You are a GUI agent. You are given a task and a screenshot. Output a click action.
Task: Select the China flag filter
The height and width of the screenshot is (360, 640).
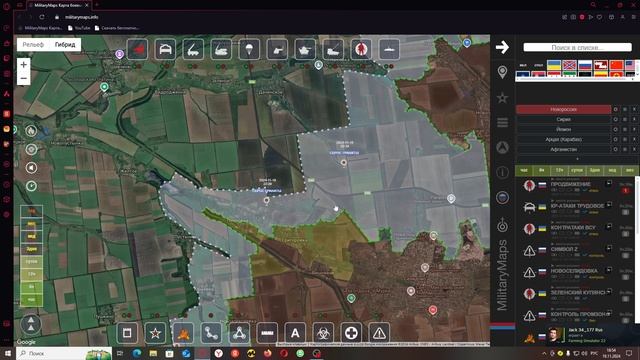(616, 65)
